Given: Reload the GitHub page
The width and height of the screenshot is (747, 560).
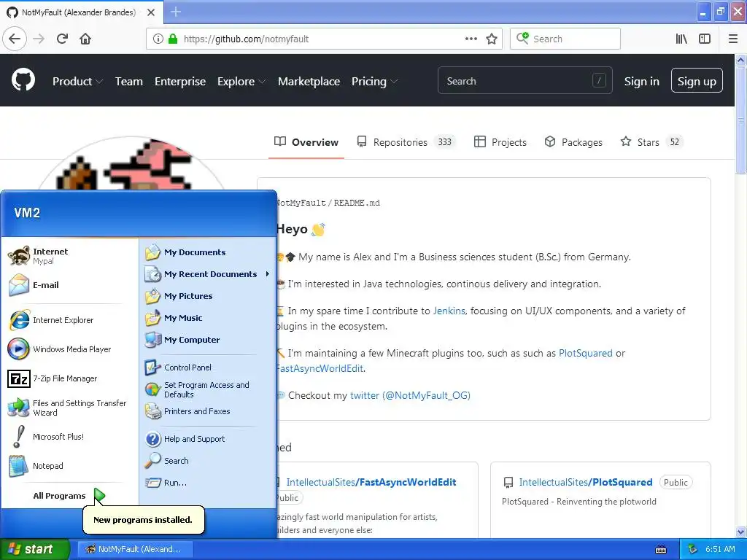Looking at the screenshot, I should click(62, 39).
